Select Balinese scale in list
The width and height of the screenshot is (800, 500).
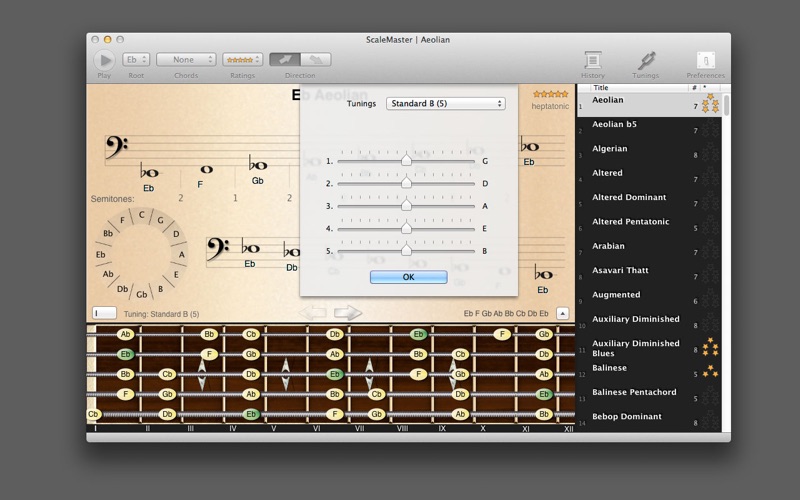(649, 370)
